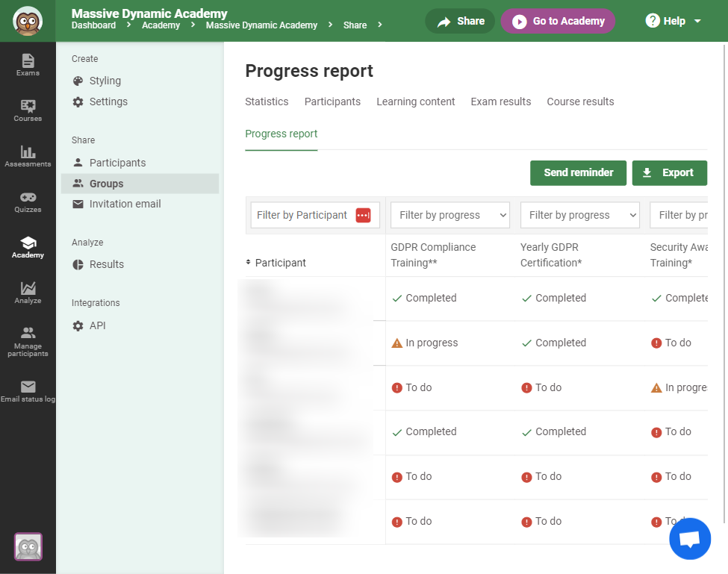Viewport: 728px width, 574px height.
Task: Click the owl logo in the top-left corner
Action: tap(28, 20)
